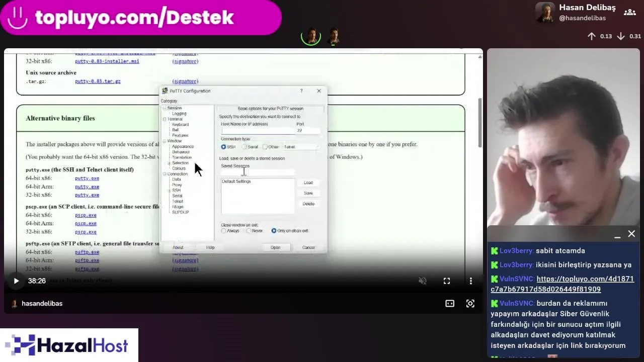The image size is (644, 362).
Task: Select Bell in the PuTTY category tree
Action: [175, 130]
